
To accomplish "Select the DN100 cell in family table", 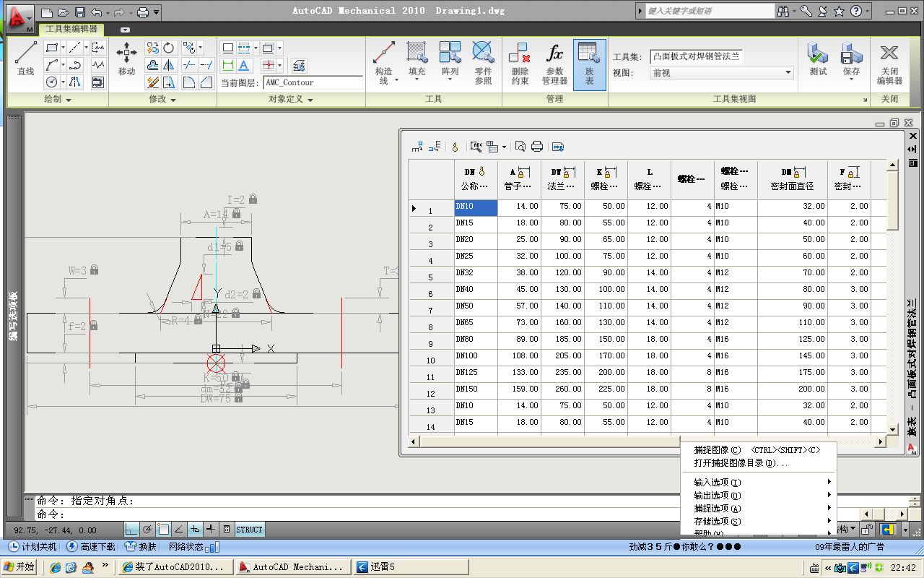I will [476, 356].
